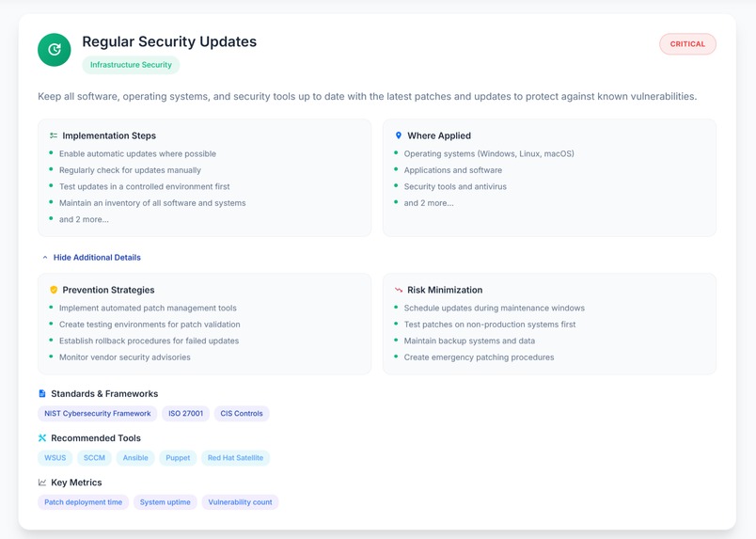The height and width of the screenshot is (539, 756).
Task: Select the Infrastructure Security category tag
Action: [x=131, y=65]
